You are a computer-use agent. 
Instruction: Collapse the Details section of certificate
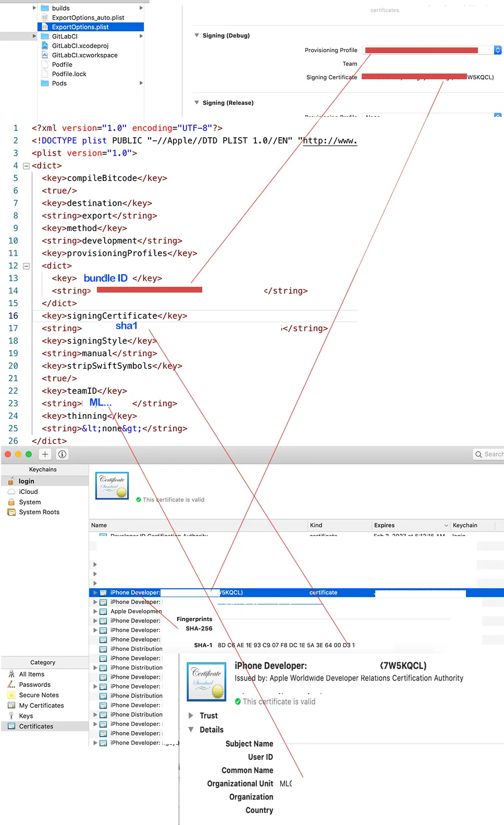[x=191, y=730]
